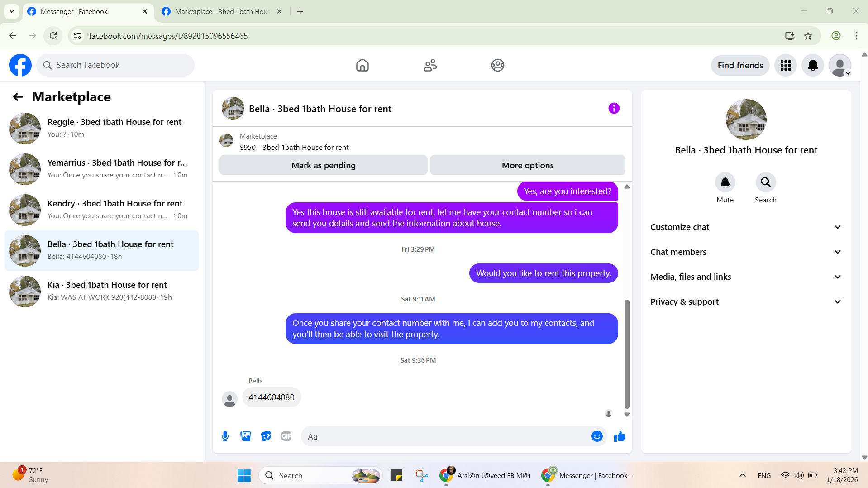Click the chat scroll up arrow
The height and width of the screenshot is (488, 868).
pyautogui.click(x=627, y=187)
